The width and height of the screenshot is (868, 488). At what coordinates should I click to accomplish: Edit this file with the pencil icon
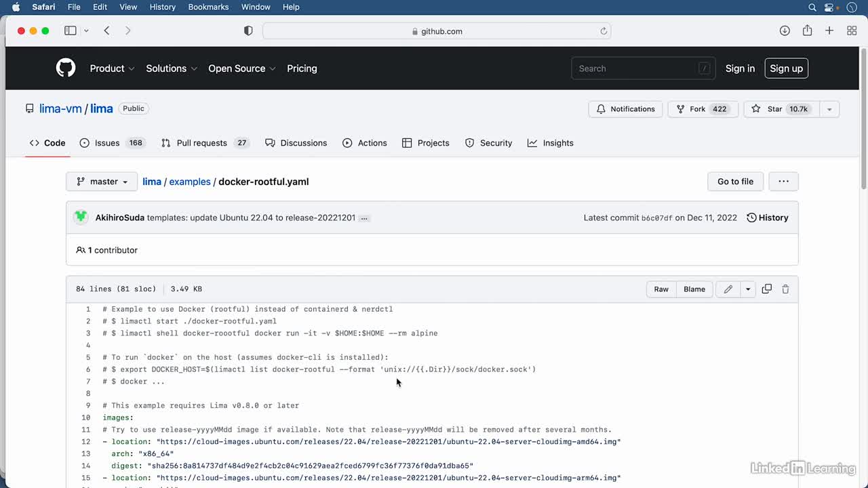tap(728, 289)
